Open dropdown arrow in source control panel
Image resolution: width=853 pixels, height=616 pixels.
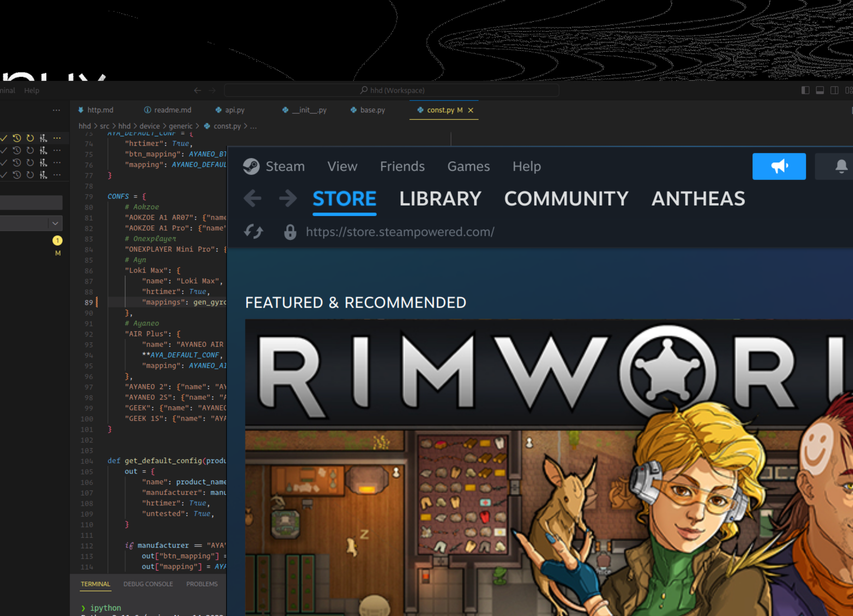tap(55, 223)
